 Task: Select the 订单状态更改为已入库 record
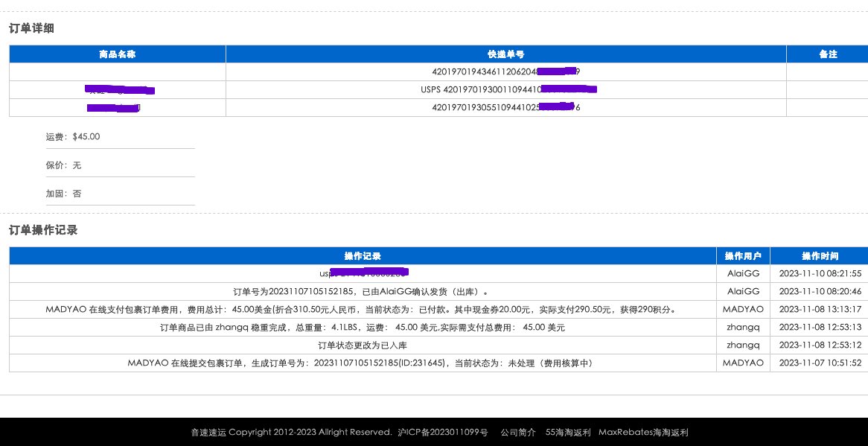pos(363,345)
